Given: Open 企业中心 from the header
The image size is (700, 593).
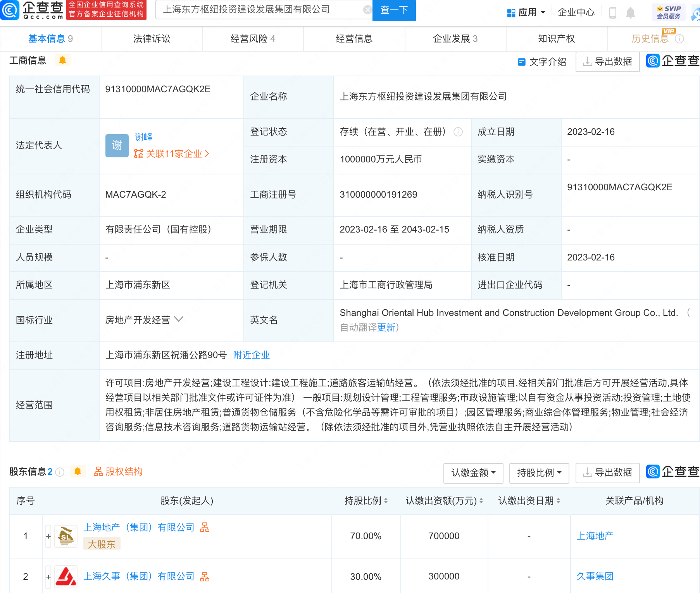Looking at the screenshot, I should click(576, 12).
